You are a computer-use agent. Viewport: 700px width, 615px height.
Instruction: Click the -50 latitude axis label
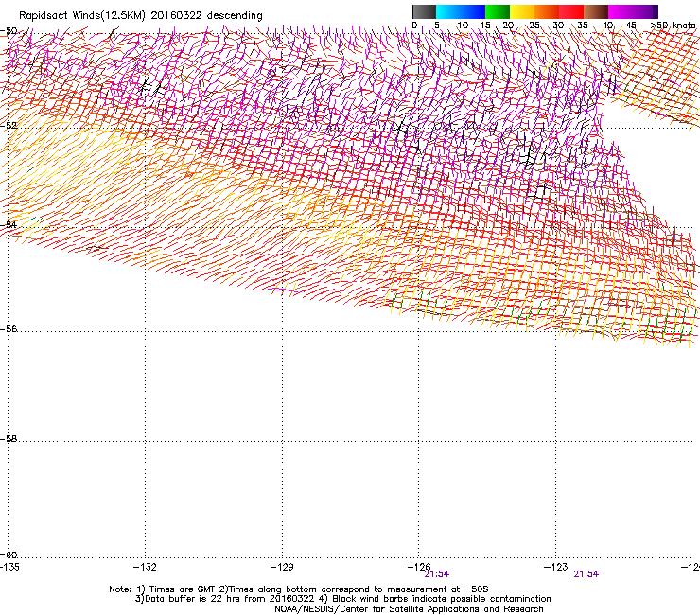(9, 31)
